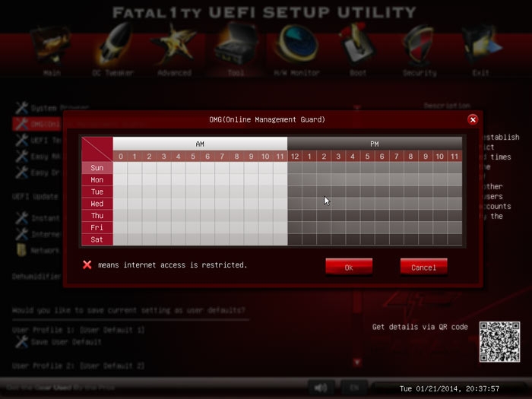Select the AM half-day header

click(200, 144)
